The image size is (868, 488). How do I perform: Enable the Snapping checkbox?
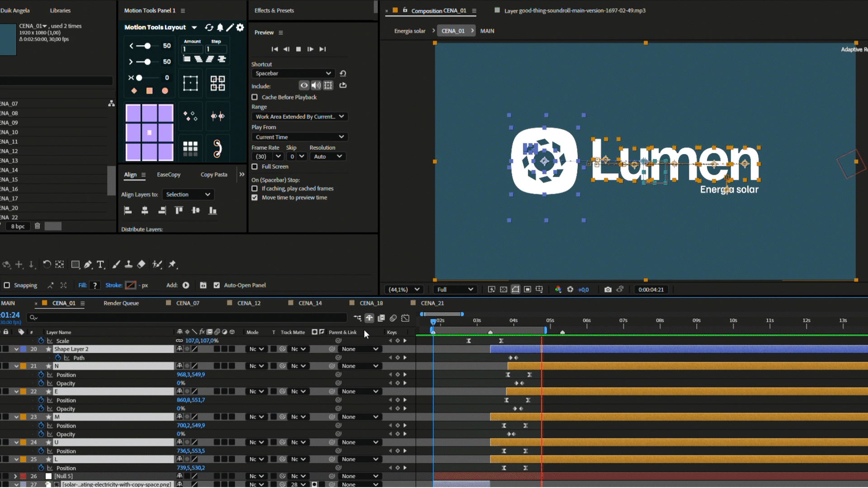click(x=7, y=285)
